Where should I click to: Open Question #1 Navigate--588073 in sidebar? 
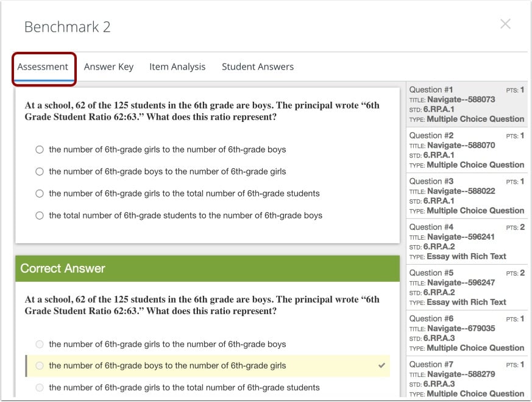[467, 104]
